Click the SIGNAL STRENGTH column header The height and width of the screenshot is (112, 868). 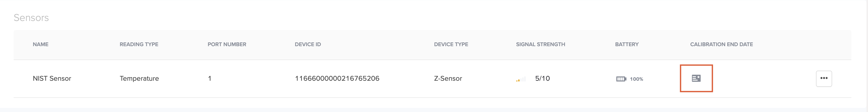(540, 44)
